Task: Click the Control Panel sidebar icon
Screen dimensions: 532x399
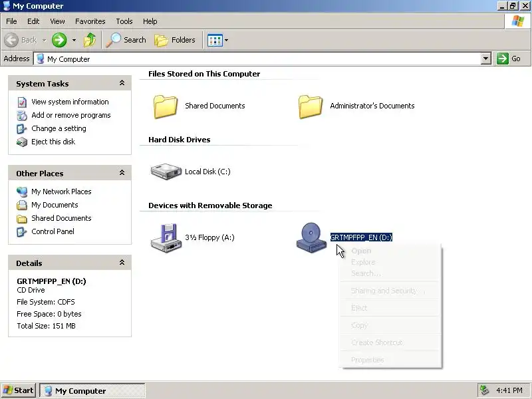Action: 22,231
